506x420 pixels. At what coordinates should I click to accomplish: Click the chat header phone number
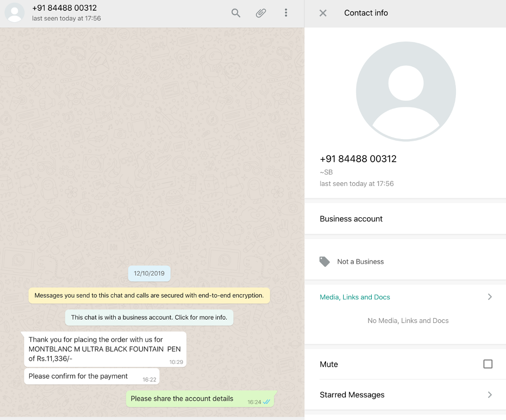65,8
